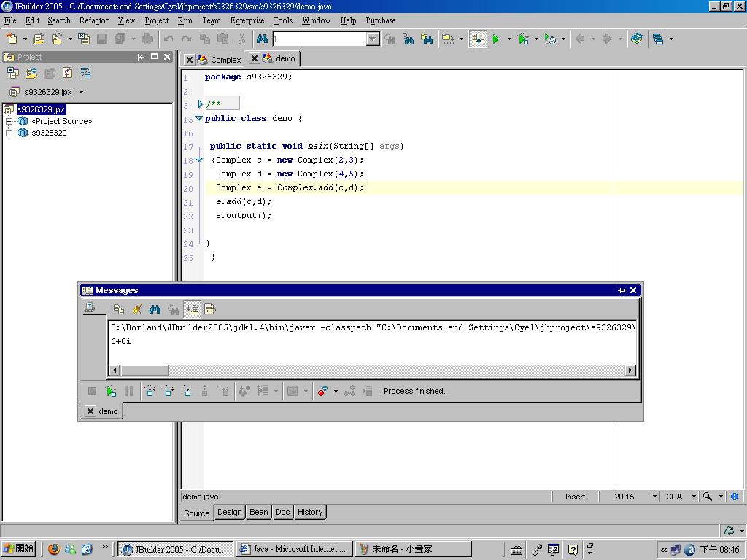Click the Make Project icon
747x560 pixels.
point(449,39)
